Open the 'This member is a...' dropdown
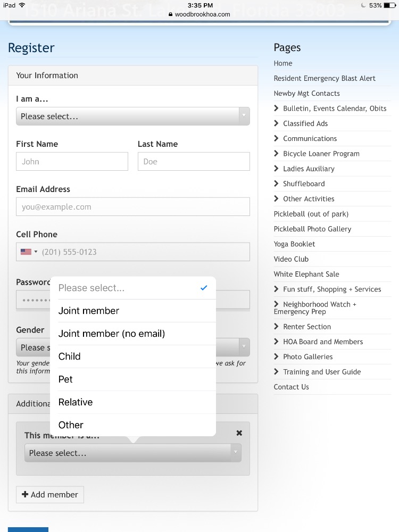Viewport: 399px width, 532px height. coord(132,453)
